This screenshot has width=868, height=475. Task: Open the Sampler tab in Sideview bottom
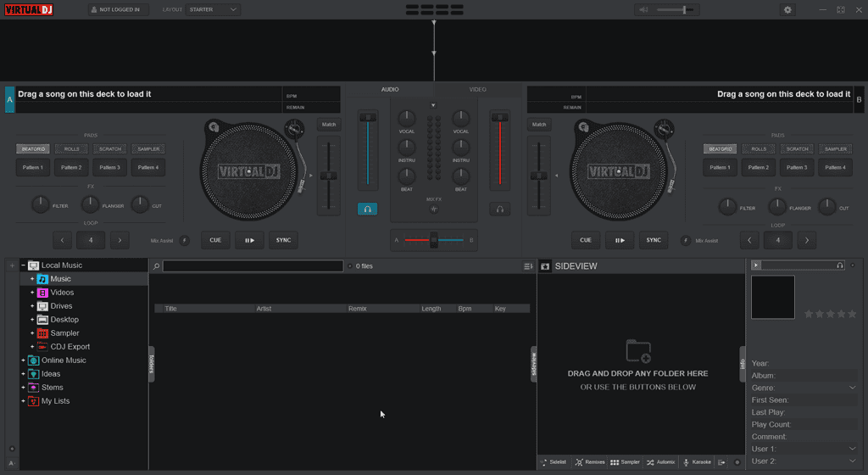pos(625,462)
